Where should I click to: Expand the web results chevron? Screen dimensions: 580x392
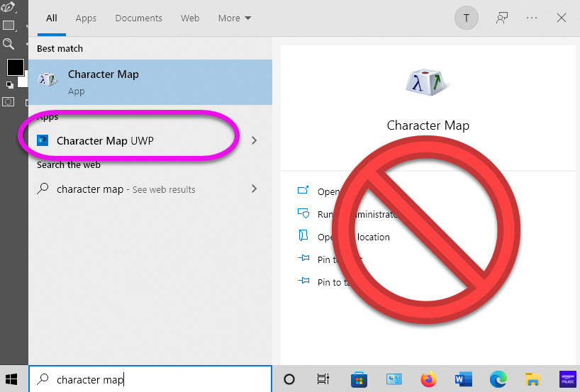tap(254, 189)
